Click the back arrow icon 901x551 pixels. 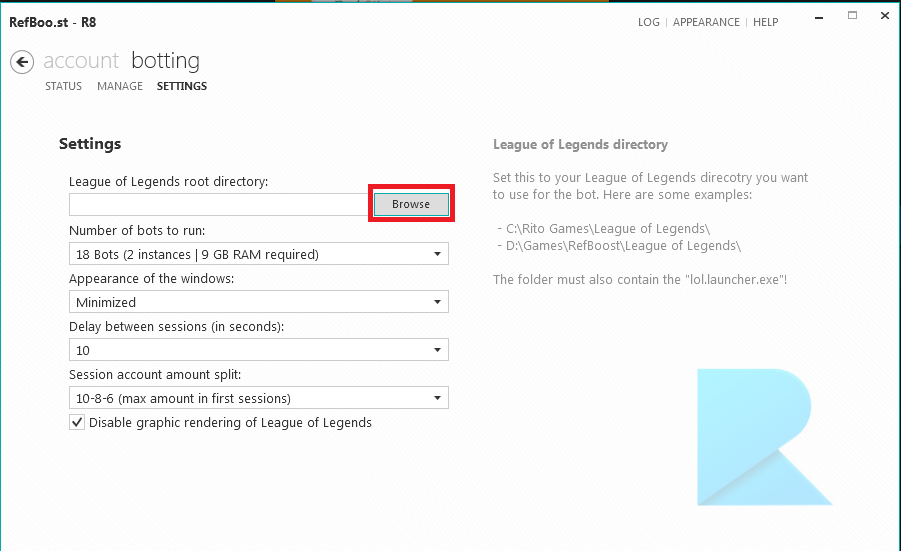click(22, 62)
